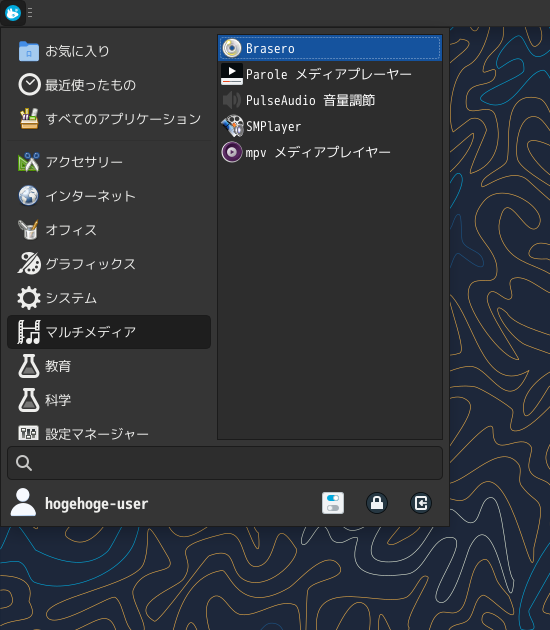The width and height of the screenshot is (550, 630).
Task: Select オフィス category
Action: (109, 230)
